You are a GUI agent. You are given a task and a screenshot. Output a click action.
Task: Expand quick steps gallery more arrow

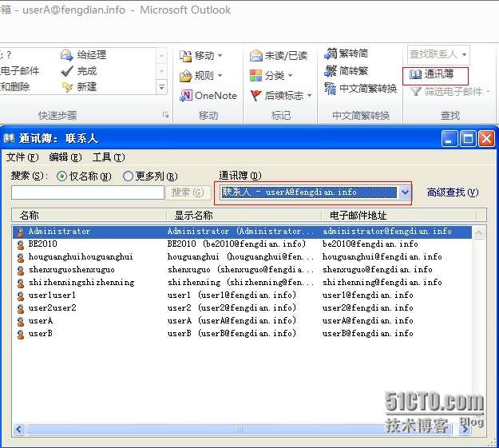161,87
